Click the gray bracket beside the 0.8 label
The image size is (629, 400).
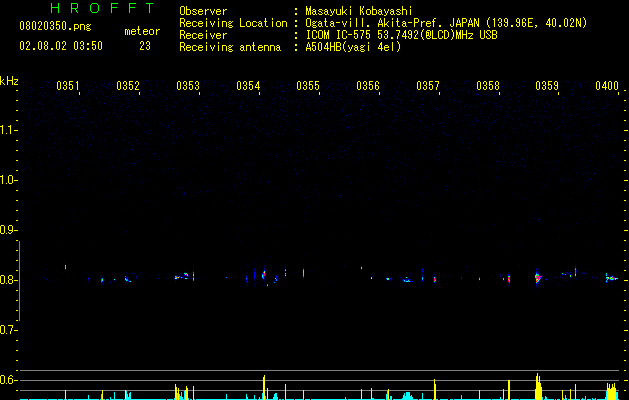click(20, 281)
